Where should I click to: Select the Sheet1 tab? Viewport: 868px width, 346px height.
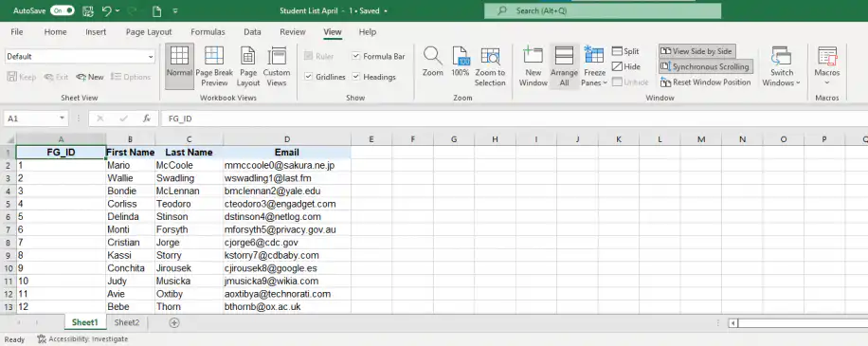pyautogui.click(x=84, y=322)
